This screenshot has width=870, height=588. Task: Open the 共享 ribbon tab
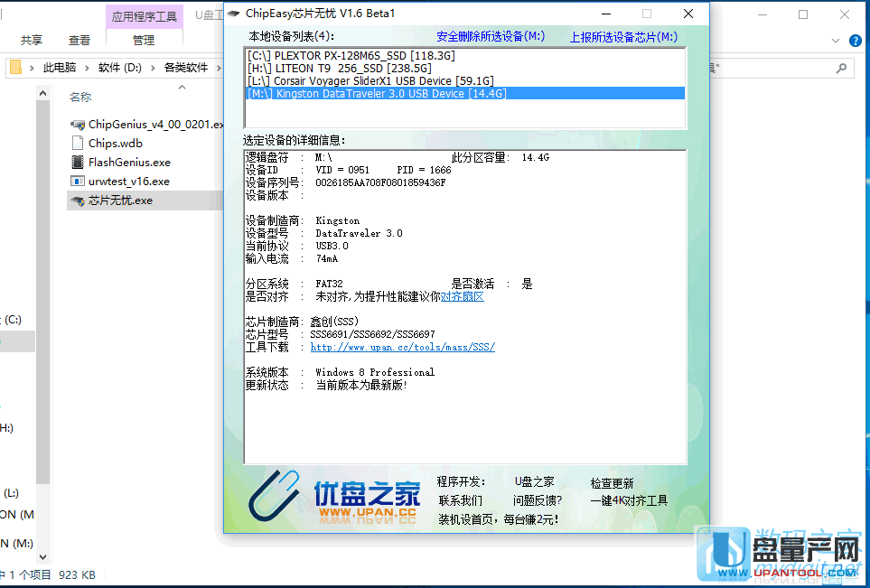[x=32, y=41]
